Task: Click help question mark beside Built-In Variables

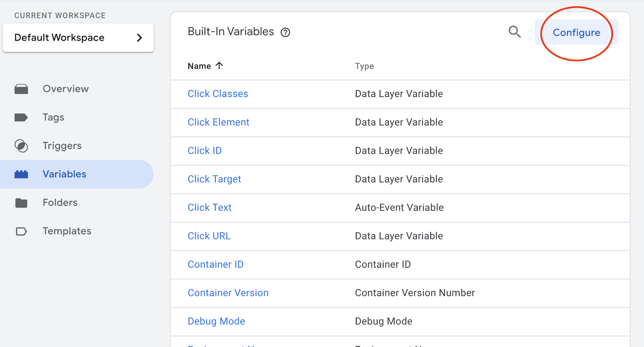Action: pos(285,33)
